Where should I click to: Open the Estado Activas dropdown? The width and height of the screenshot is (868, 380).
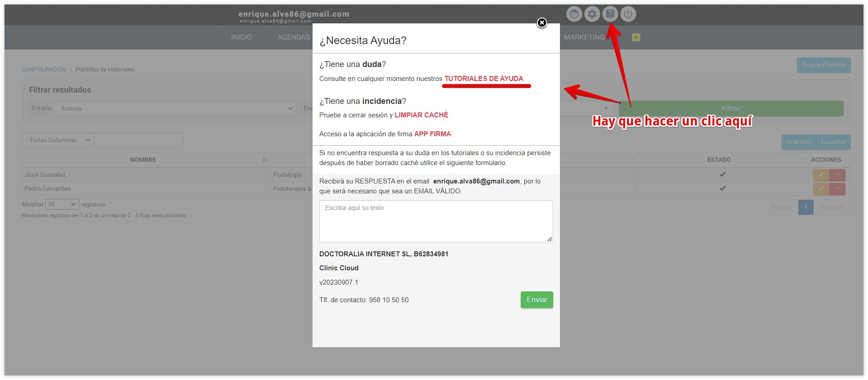(x=174, y=108)
